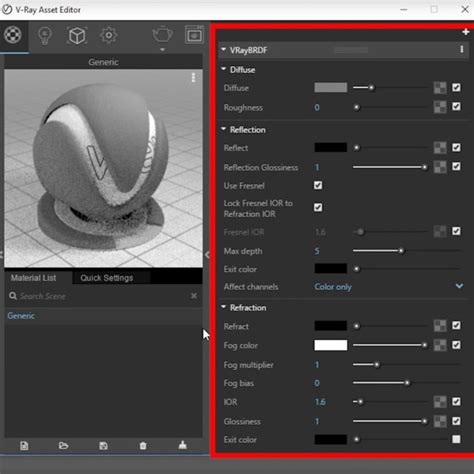Screen dimensions: 474x474
Task: Enable the refraction Exit color checkbox
Action: point(456,439)
